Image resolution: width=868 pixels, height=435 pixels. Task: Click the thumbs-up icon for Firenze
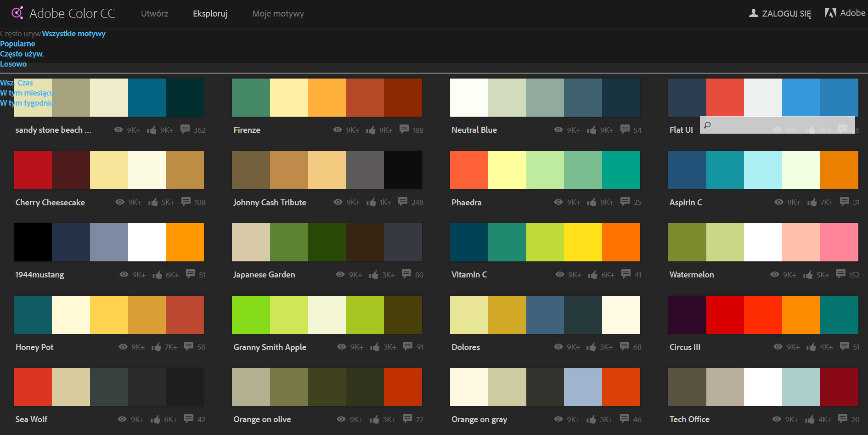pos(371,130)
